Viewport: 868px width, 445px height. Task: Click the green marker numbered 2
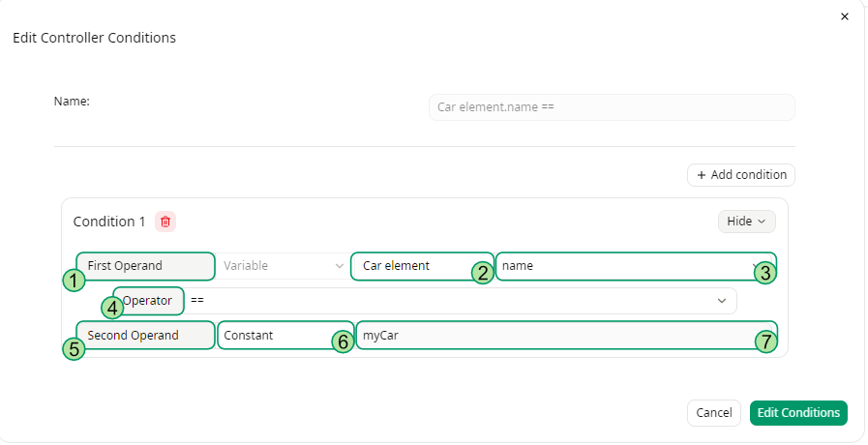coord(483,273)
